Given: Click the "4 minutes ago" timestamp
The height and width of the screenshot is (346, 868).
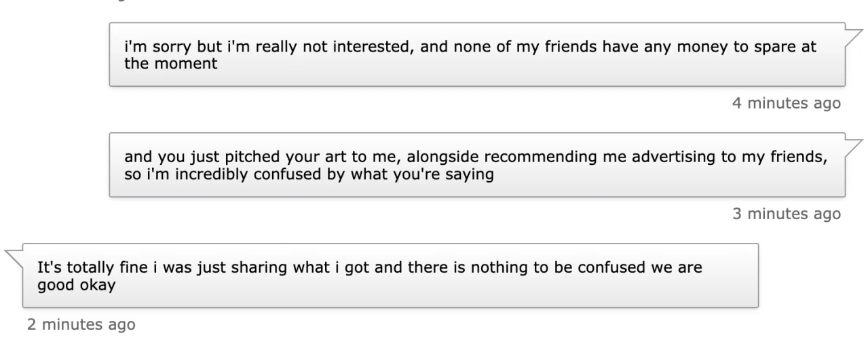Looking at the screenshot, I should (786, 103).
